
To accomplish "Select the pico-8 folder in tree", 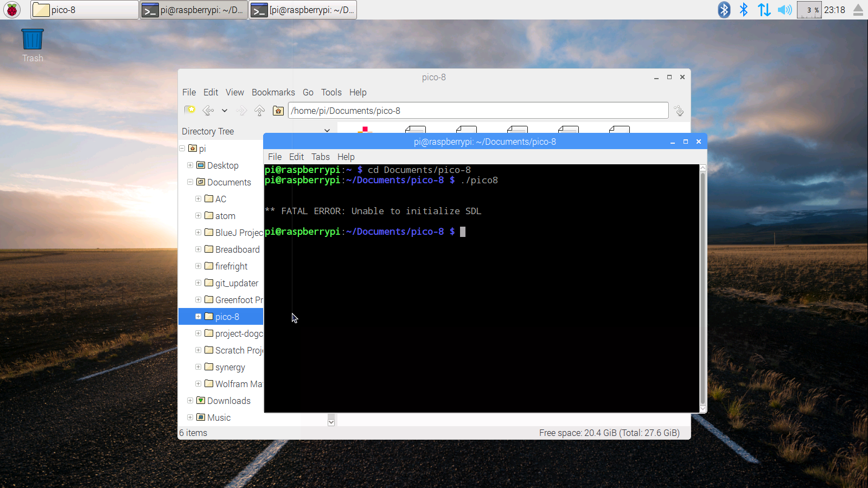I will pyautogui.click(x=222, y=317).
